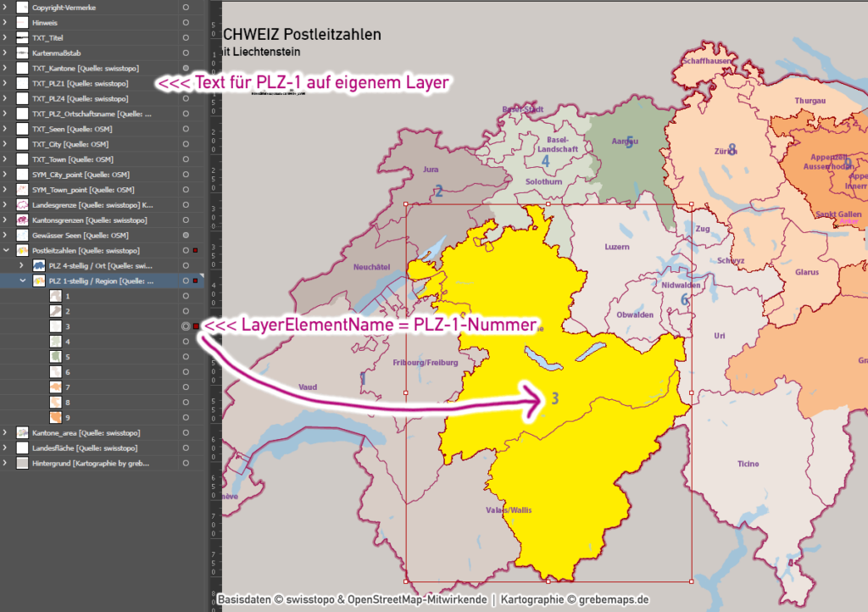Click the target circle beside sublayer 9

187,416
